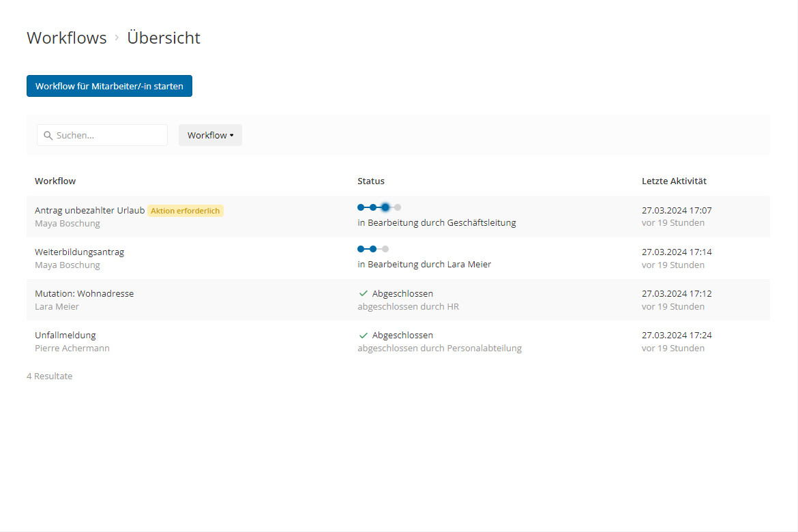798x532 pixels.
Task: Start a workflow for an employee
Action: click(109, 86)
